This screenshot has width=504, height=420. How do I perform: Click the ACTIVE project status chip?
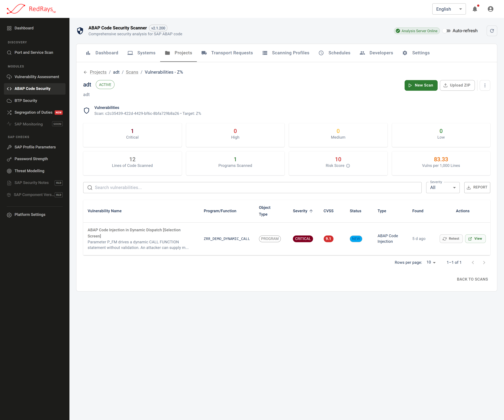point(105,85)
